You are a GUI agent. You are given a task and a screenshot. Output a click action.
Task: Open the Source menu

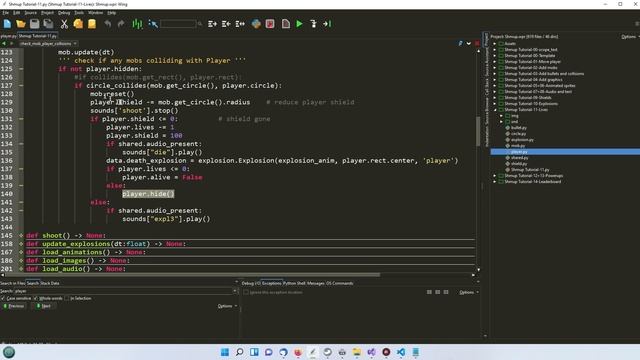(x=30, y=13)
